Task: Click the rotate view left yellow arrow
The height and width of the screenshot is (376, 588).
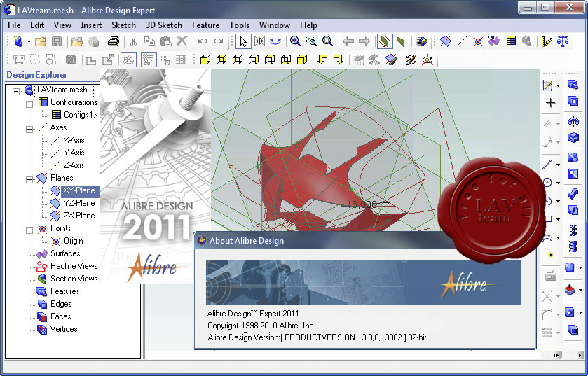Action: [x=322, y=60]
